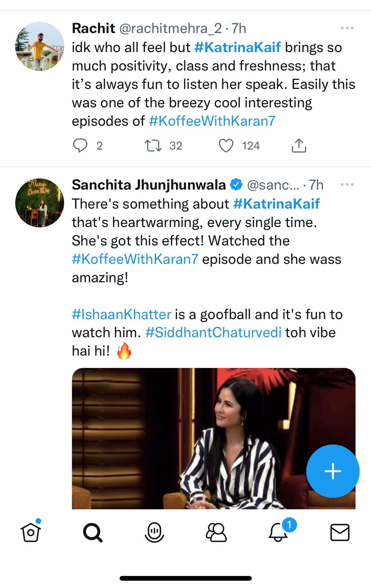View notifications with bell icon
The width and height of the screenshot is (371, 588).
pos(278,532)
